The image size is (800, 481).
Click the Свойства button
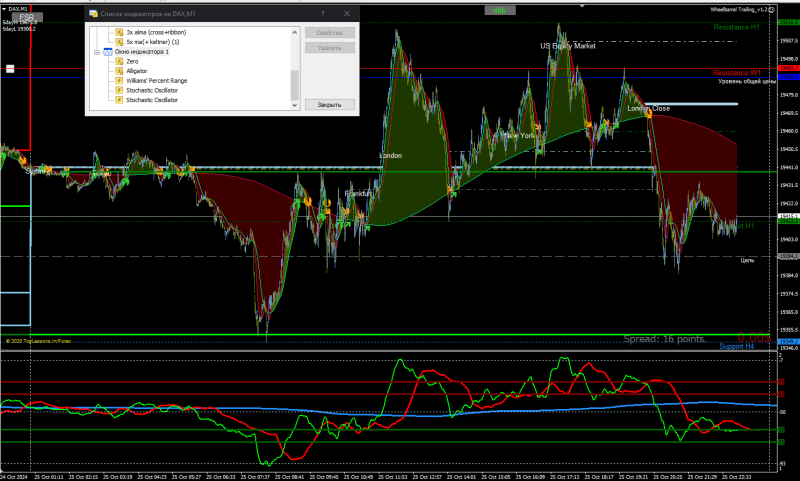(x=329, y=33)
